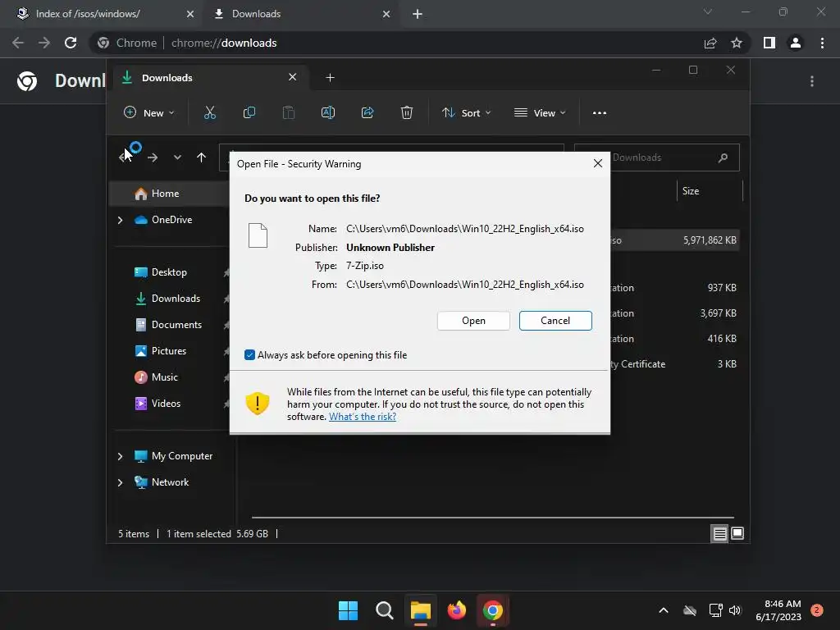Open Chrome's tab search chevron

[708, 11]
